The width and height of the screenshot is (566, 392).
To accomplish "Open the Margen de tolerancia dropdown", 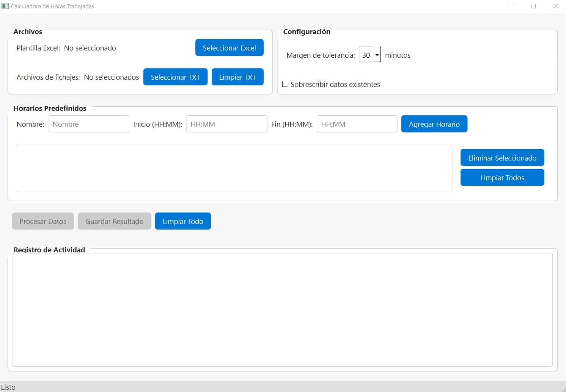I will [x=377, y=55].
